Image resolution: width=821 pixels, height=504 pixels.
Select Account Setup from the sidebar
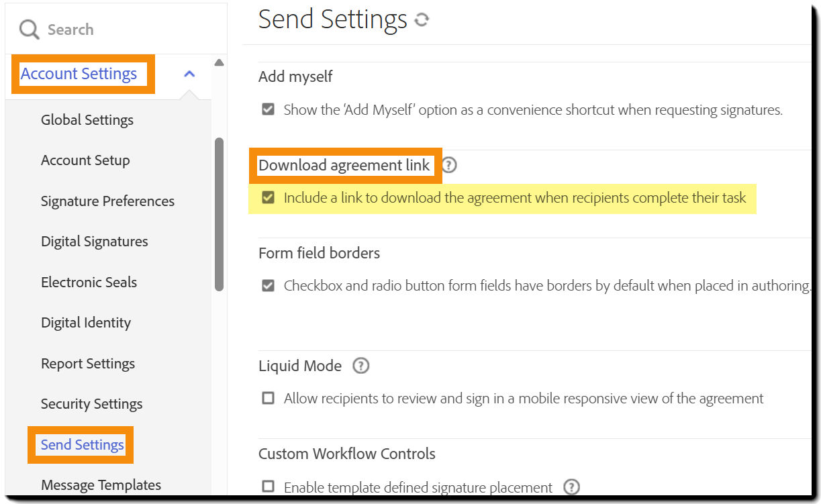tap(85, 160)
